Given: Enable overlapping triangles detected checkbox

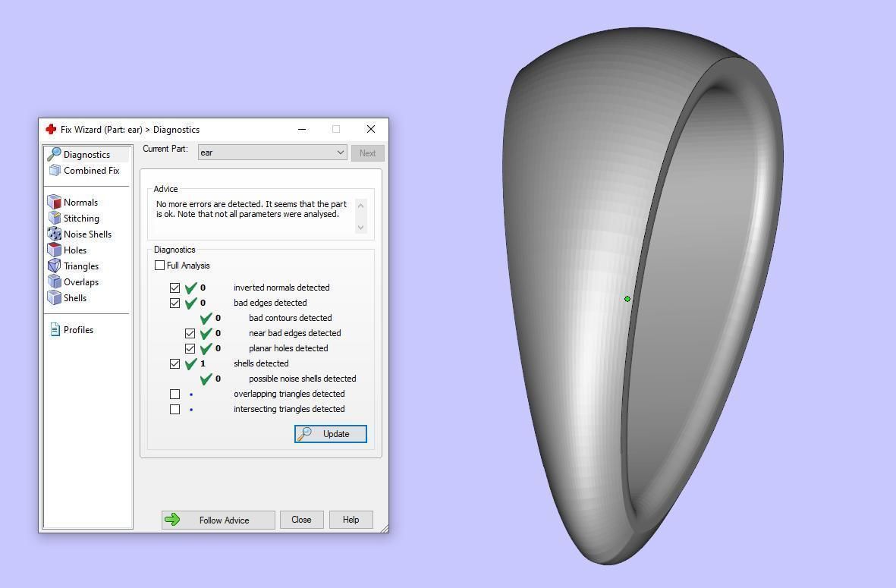Looking at the screenshot, I should click(174, 395).
